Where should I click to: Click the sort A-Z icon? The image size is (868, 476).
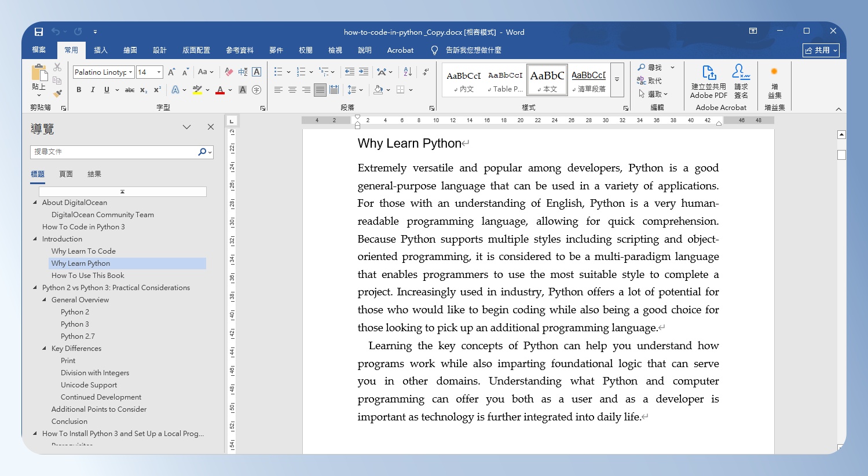click(x=408, y=72)
